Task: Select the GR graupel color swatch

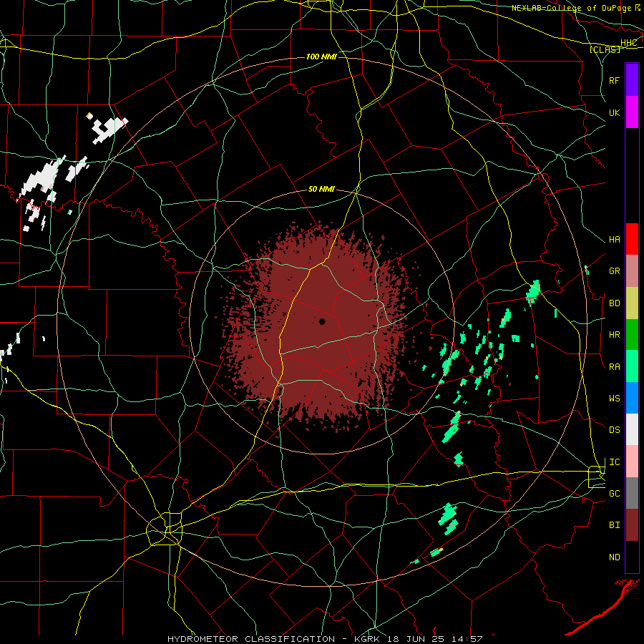Action: point(632,271)
